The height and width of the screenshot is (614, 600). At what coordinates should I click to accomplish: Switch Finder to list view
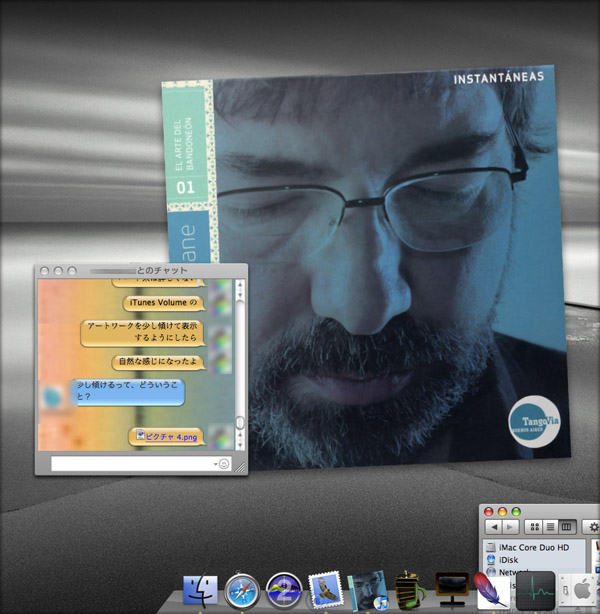[x=551, y=527]
